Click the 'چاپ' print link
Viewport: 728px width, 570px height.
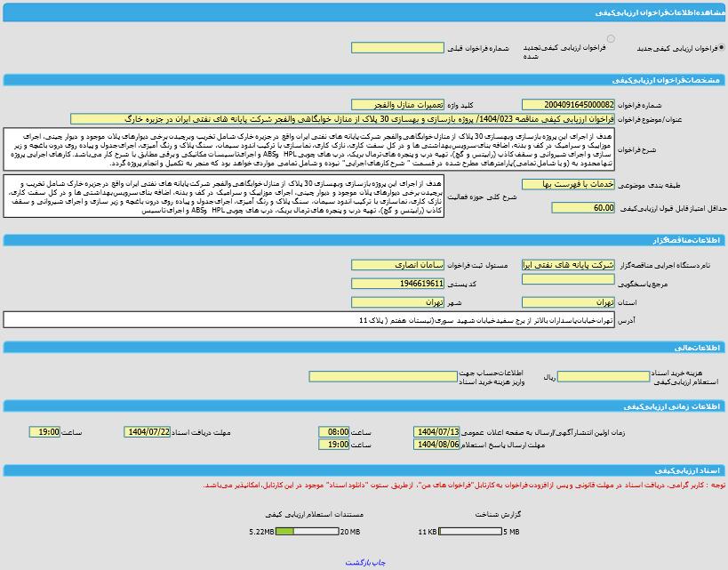(x=379, y=563)
